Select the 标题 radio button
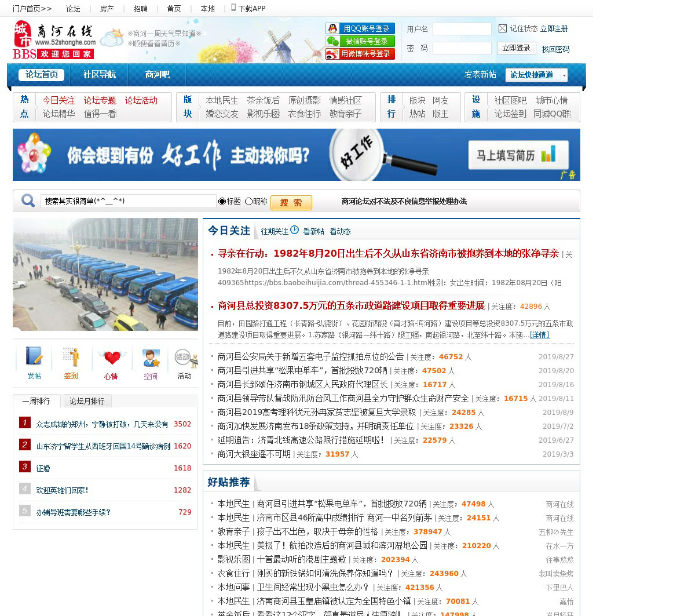The height and width of the screenshot is (616, 695). point(222,201)
